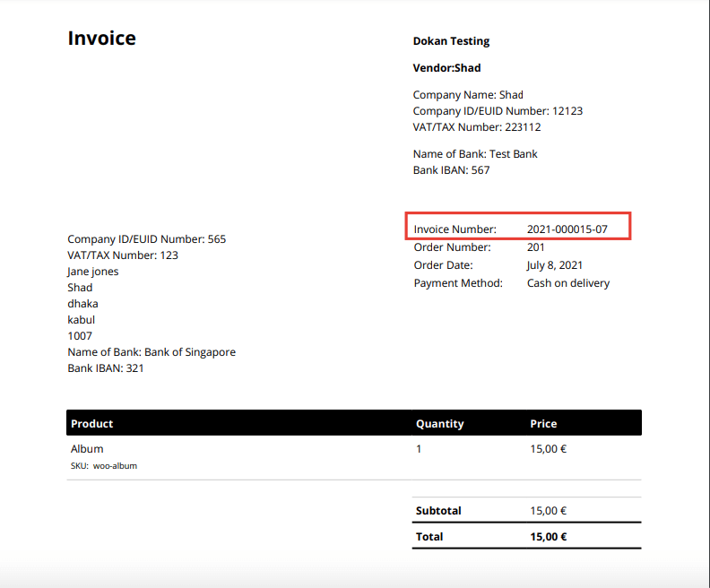
Task: Click the Price column header
Action: tap(543, 424)
